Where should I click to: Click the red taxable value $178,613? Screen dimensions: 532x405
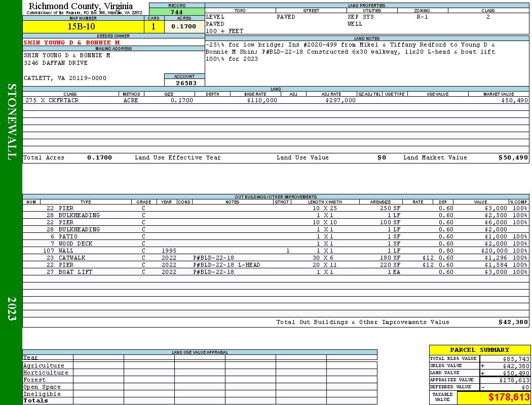point(509,397)
